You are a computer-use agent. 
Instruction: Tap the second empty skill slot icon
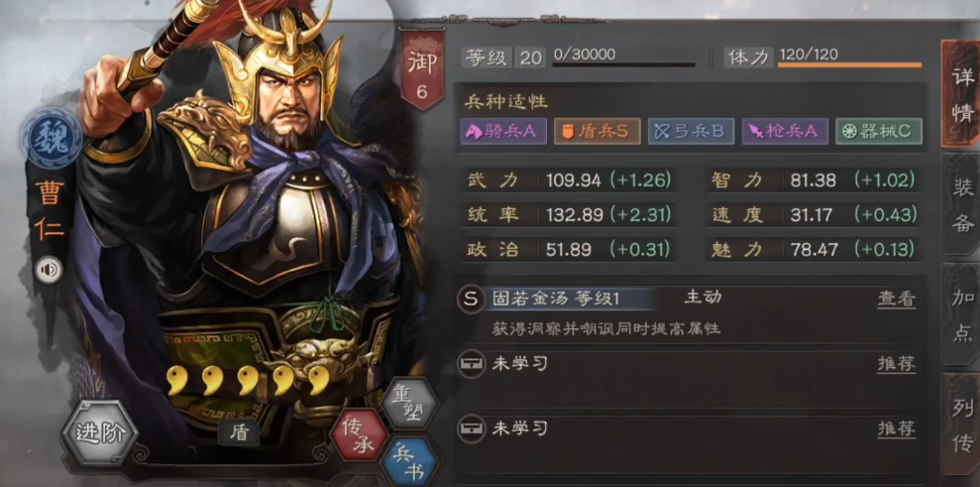click(x=471, y=428)
